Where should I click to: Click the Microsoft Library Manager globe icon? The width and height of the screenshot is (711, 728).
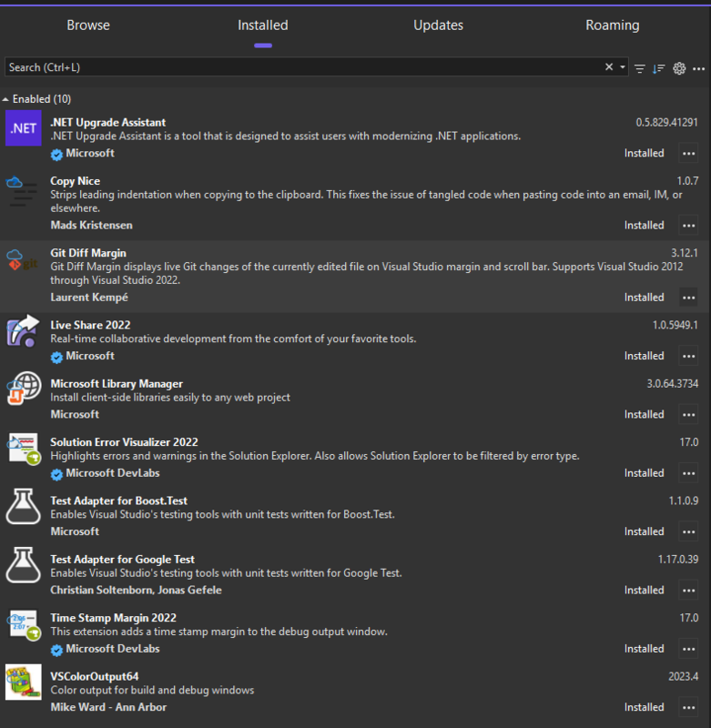(24, 389)
